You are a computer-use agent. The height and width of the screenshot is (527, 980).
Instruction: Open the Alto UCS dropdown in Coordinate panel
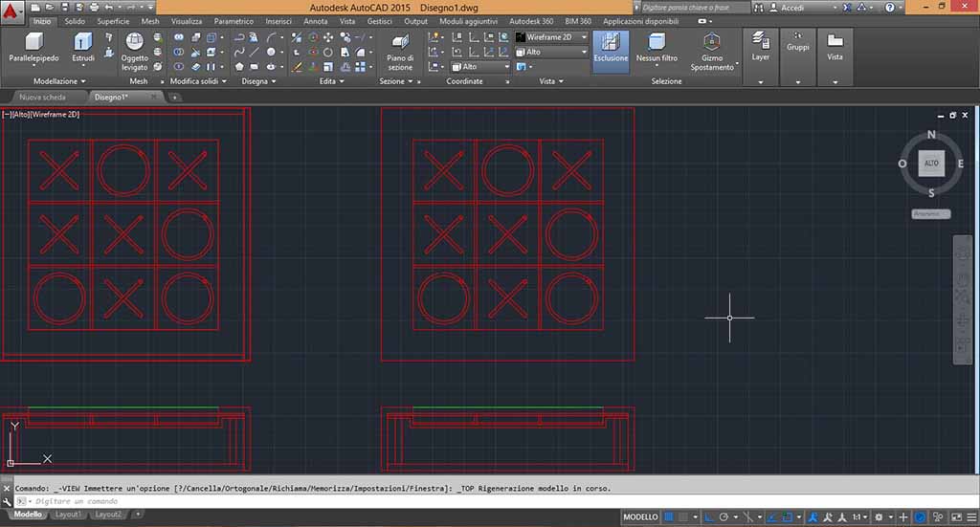480,67
